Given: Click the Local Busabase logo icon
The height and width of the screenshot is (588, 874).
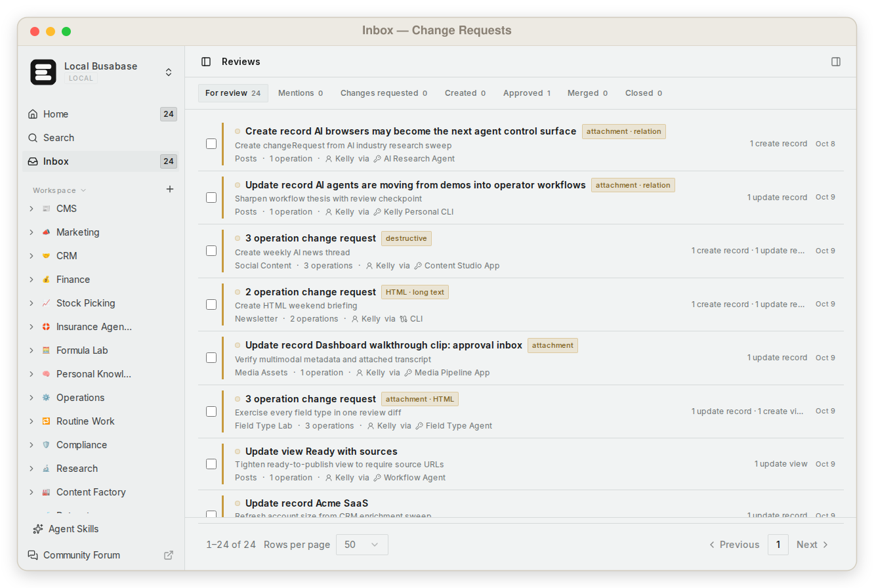Looking at the screenshot, I should 43,72.
